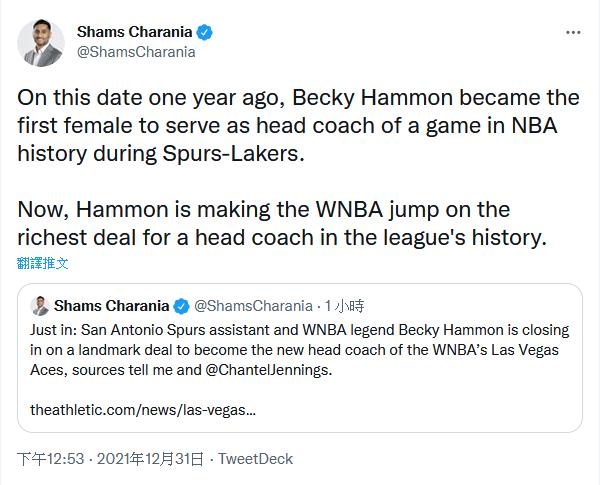Image resolution: width=600 pixels, height=485 pixels.
Task: Click 翻譯推文 to translate the tweet
Action: 43,263
